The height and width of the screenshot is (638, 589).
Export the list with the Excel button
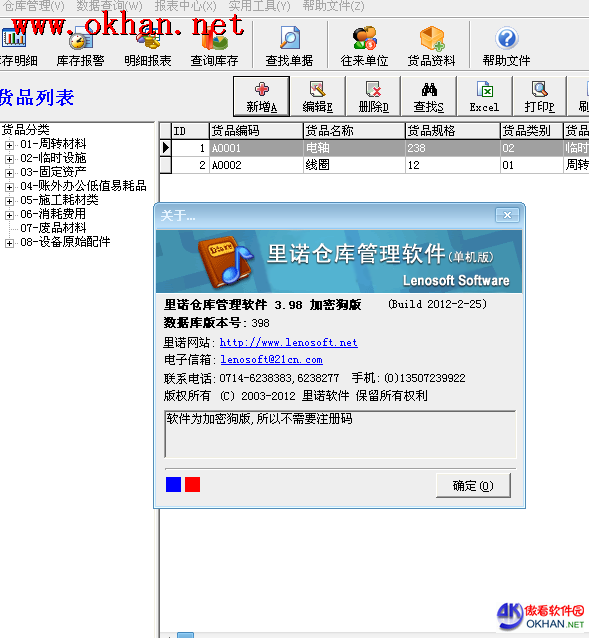[x=484, y=96]
